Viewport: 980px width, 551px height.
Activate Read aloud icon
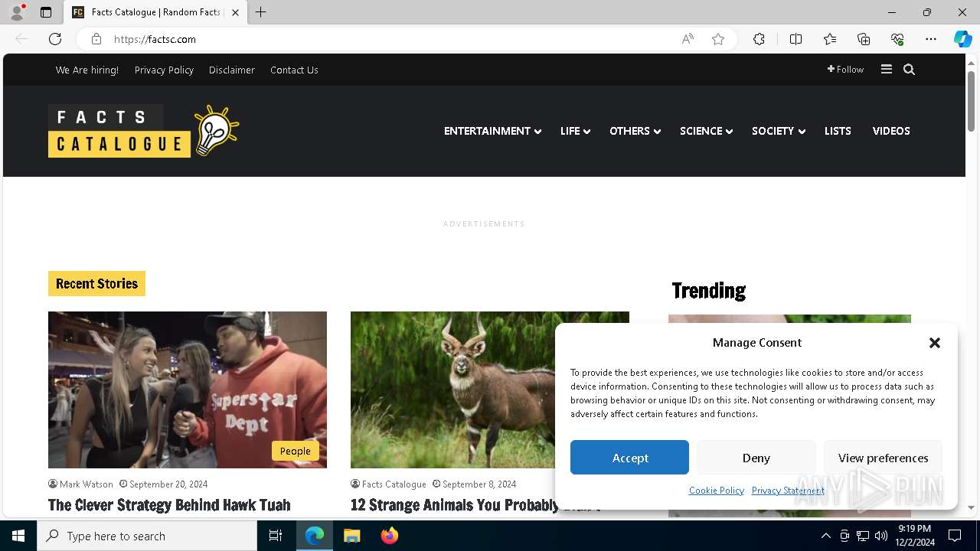pyautogui.click(x=688, y=39)
